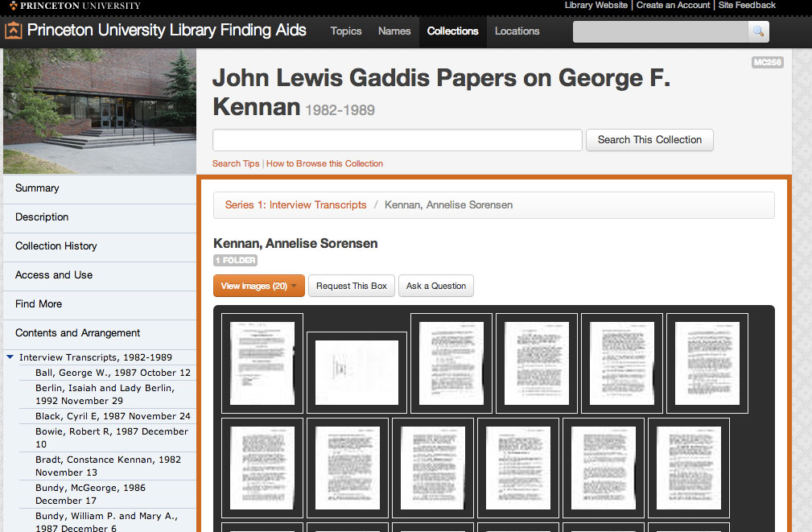Open fifth thumbnail in top row
Image resolution: width=812 pixels, height=532 pixels.
coord(622,363)
